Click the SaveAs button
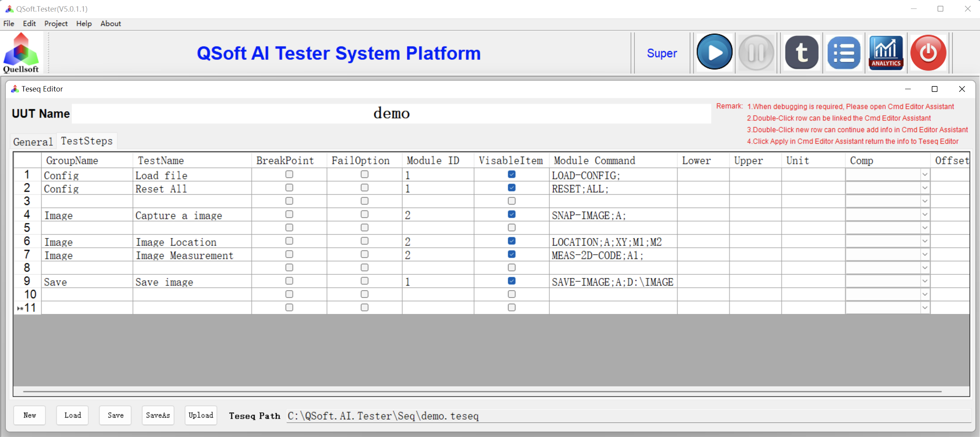This screenshot has height=437, width=980. [x=158, y=415]
